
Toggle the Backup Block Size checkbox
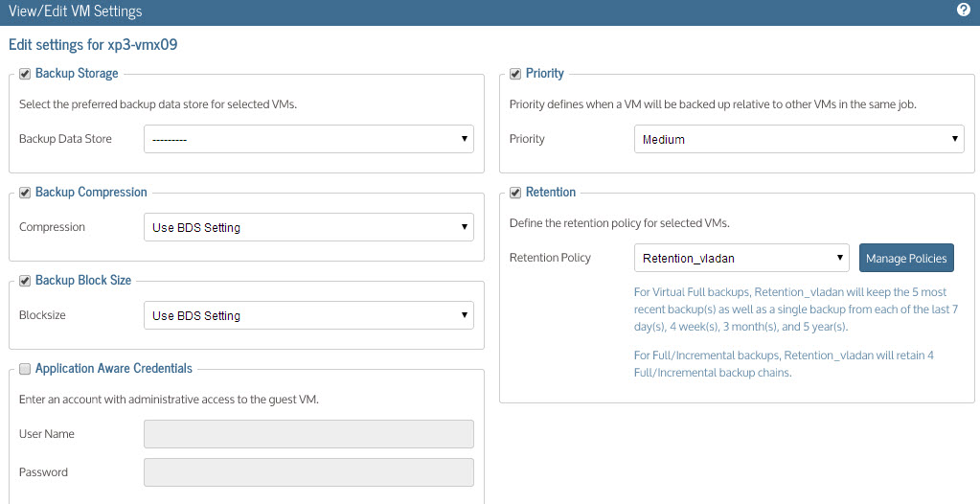(25, 281)
